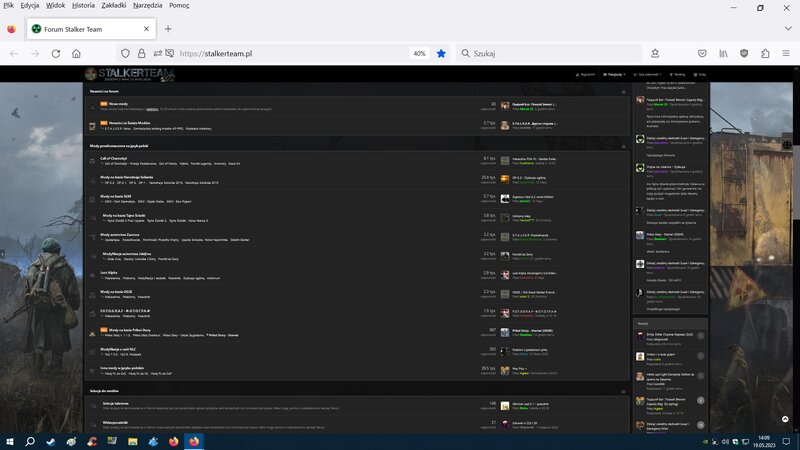Open the 'Cała aktywność' dropdown
This screenshot has height=450, width=800.
point(646,75)
